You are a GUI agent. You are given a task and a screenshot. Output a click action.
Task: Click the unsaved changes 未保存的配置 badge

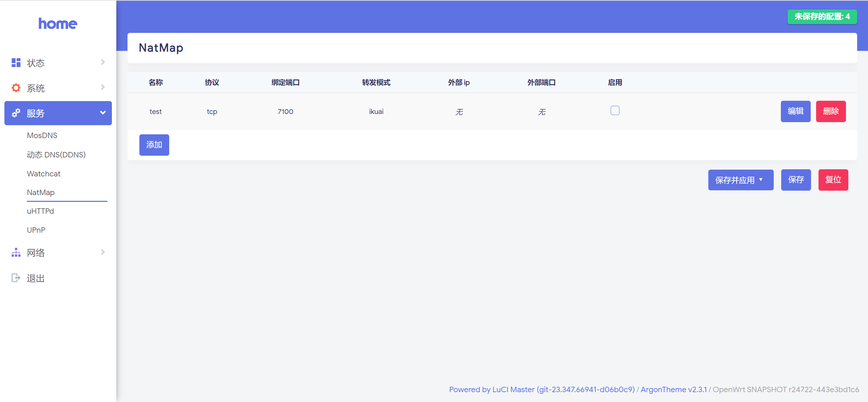(x=822, y=17)
